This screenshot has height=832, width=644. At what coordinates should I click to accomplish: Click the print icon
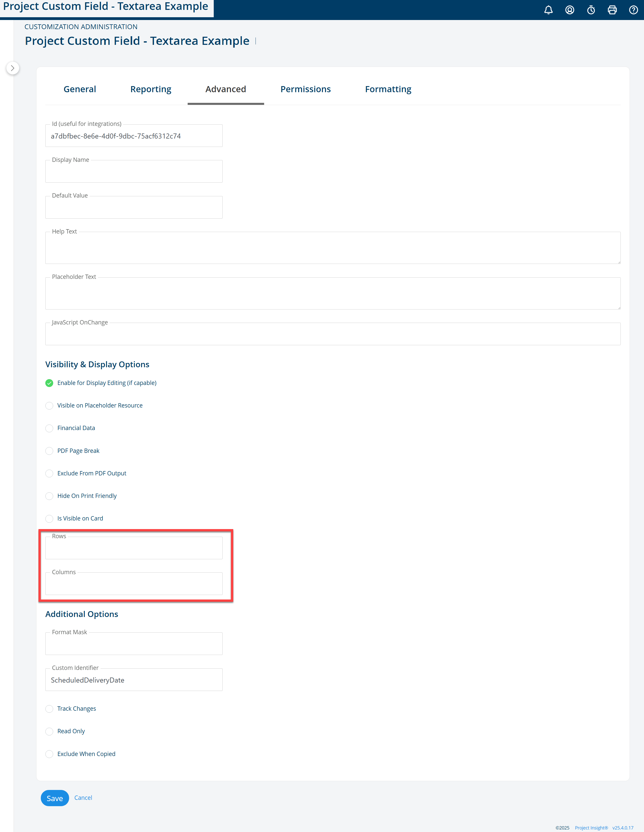tap(612, 10)
